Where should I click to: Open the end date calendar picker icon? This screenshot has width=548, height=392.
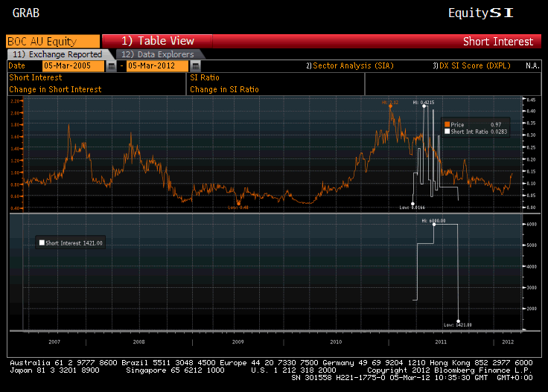pos(195,65)
